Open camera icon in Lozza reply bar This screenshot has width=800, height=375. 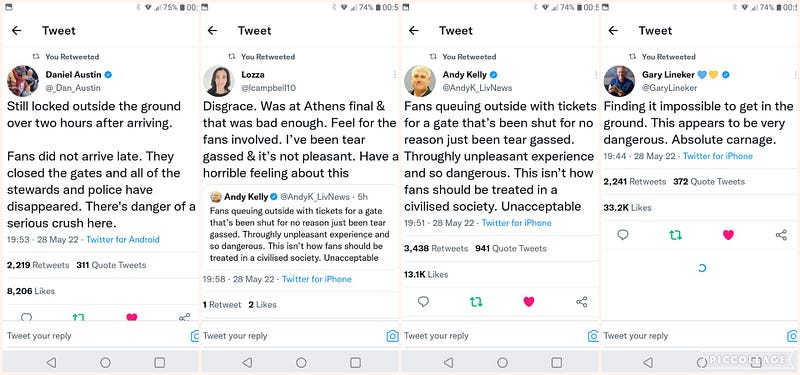(392, 336)
